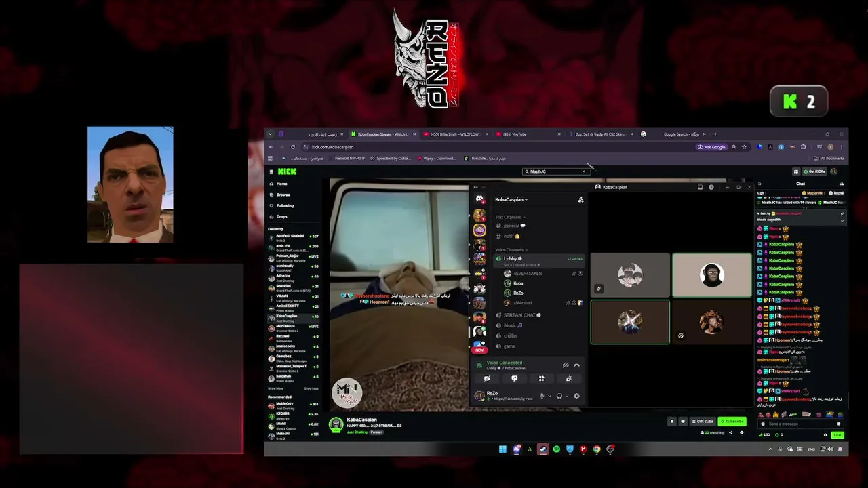Open browser tab search dropdown
This screenshot has height=488, width=868.
(x=270, y=134)
